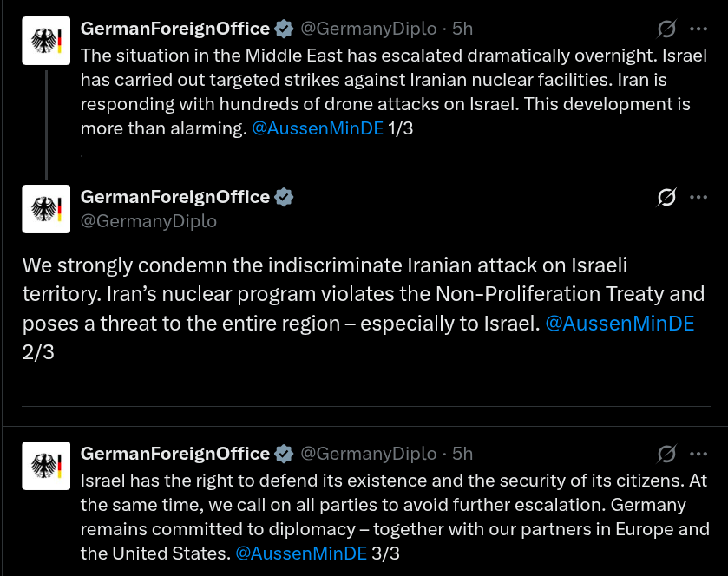Open the three-dot More menu on the 1/3 tweet
Viewport: 728px width, 576px height.
click(698, 29)
